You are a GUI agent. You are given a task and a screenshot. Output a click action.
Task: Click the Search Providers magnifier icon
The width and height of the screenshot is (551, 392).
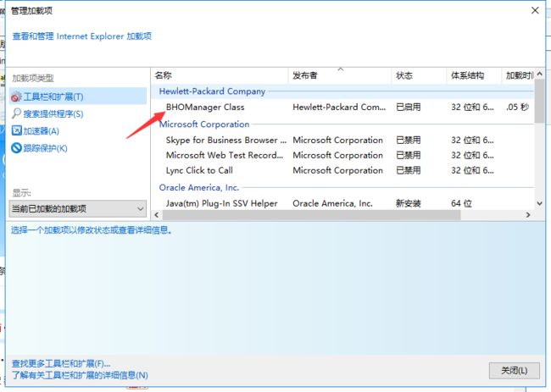click(16, 113)
